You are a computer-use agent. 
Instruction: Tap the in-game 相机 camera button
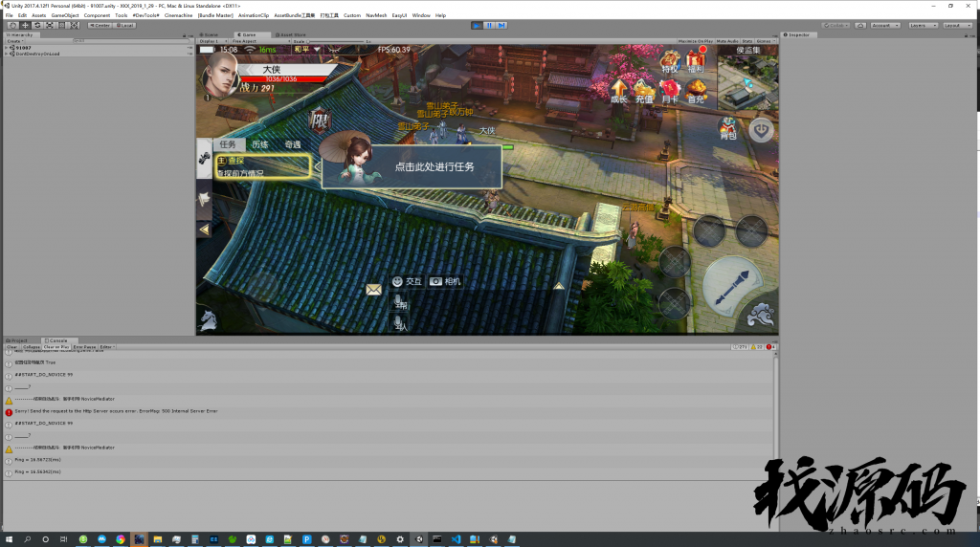click(x=446, y=281)
